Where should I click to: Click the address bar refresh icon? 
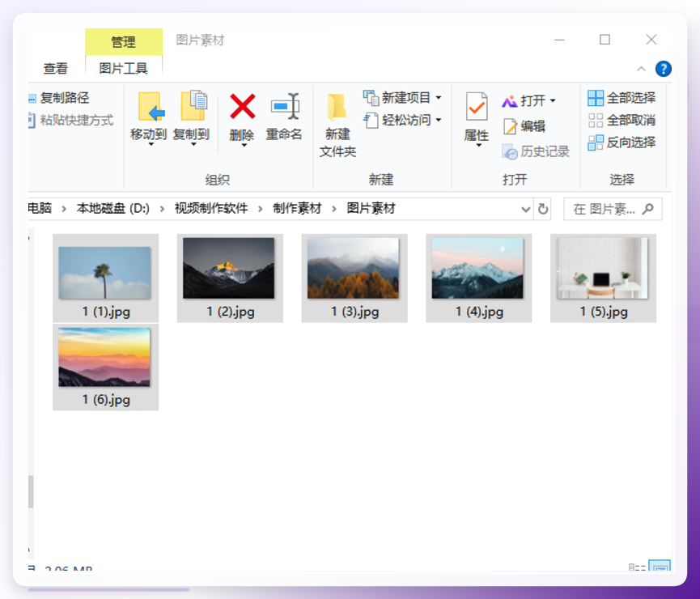(543, 209)
